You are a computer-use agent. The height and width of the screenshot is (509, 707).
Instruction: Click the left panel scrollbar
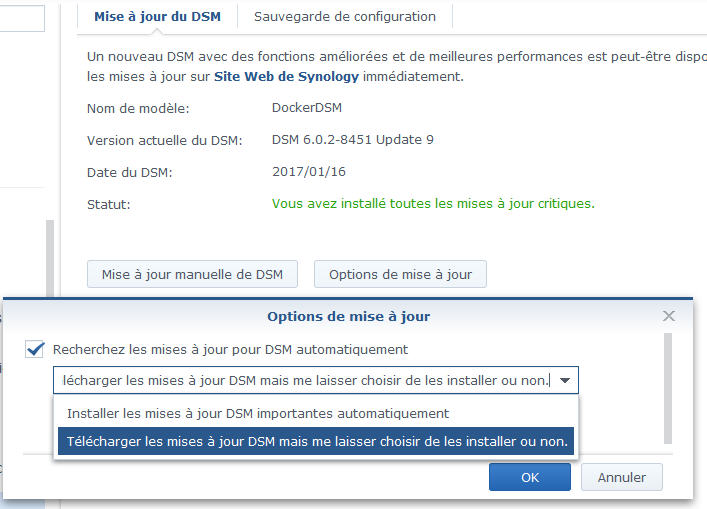[50, 259]
